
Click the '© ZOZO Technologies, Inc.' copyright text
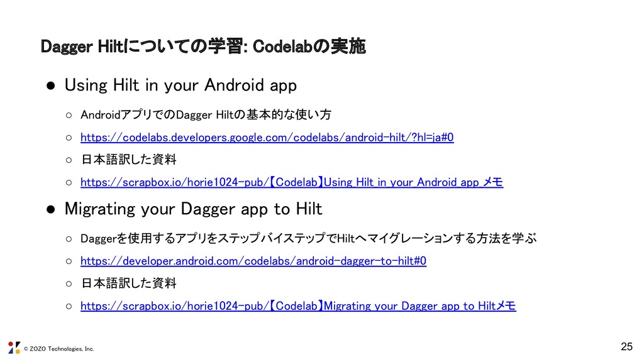pos(58,349)
